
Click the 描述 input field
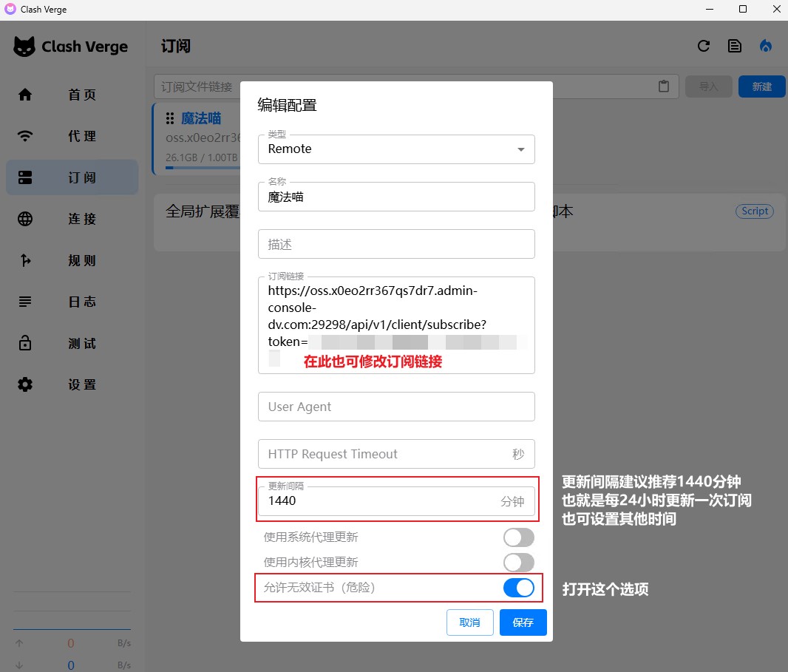396,244
